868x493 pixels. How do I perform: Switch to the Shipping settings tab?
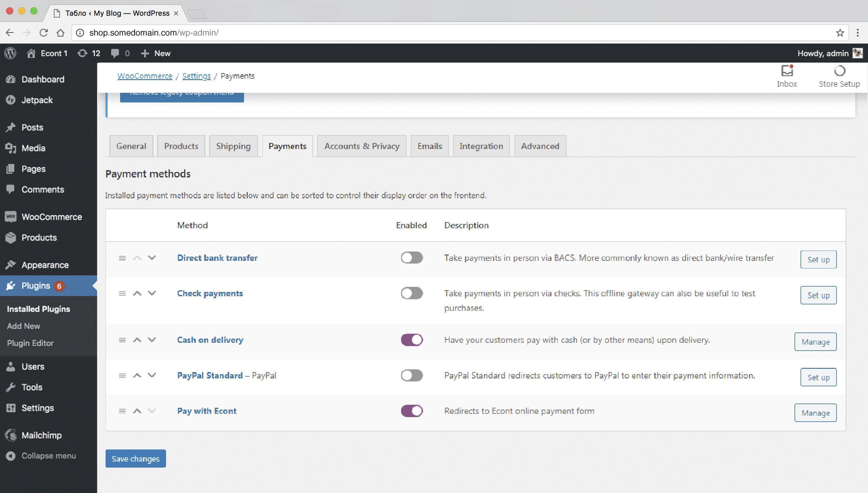(x=233, y=146)
